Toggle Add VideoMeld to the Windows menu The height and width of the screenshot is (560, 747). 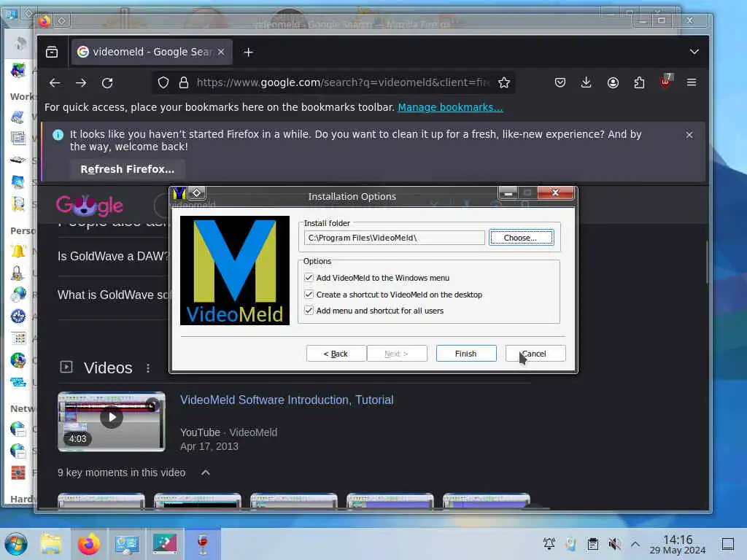pyautogui.click(x=309, y=278)
